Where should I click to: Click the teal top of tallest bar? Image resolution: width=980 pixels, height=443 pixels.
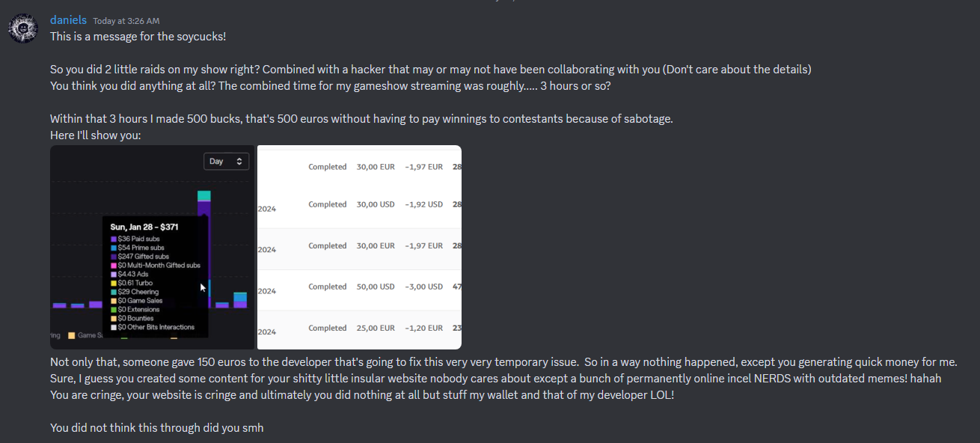204,196
